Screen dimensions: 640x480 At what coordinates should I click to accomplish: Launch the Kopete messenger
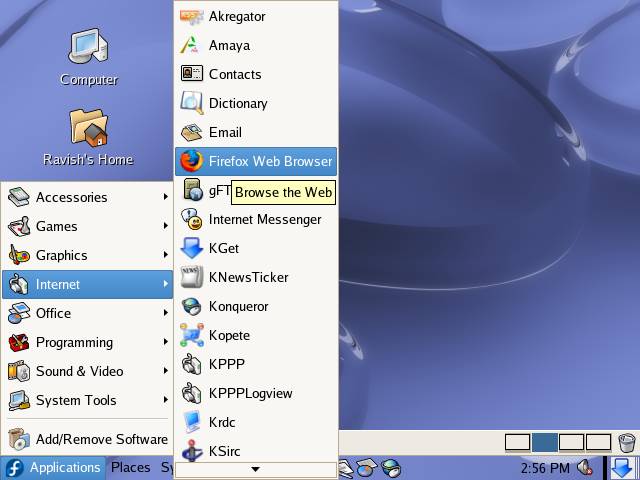click(x=229, y=335)
